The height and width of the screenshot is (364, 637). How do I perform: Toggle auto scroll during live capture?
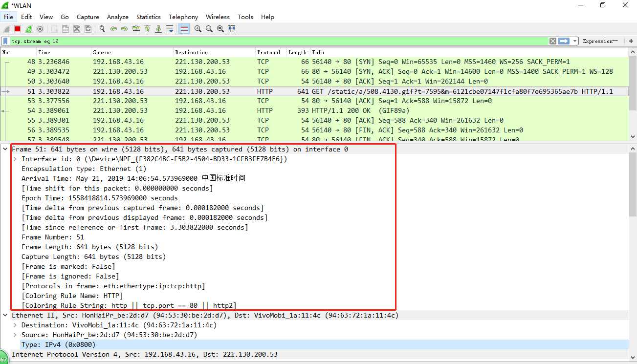coord(170,29)
